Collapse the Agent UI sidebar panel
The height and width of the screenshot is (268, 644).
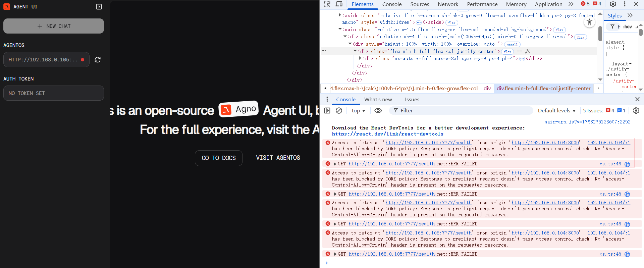tap(99, 7)
